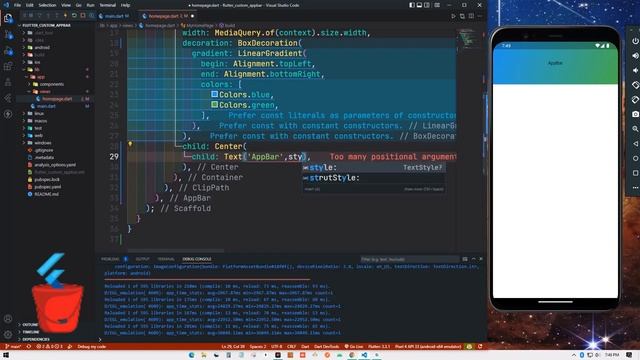Click the split editor icon
This screenshot has height=360, width=640.
pyautogui.click(x=471, y=16)
